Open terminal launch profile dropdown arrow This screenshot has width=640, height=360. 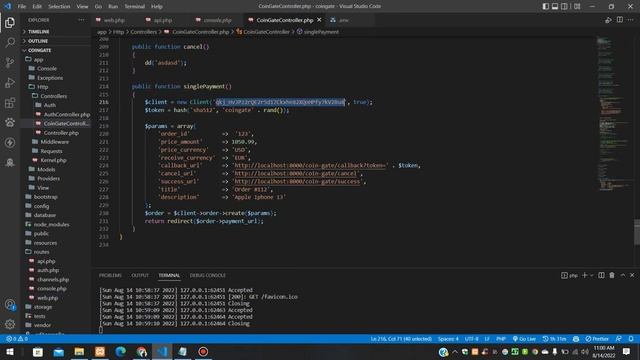591,275
